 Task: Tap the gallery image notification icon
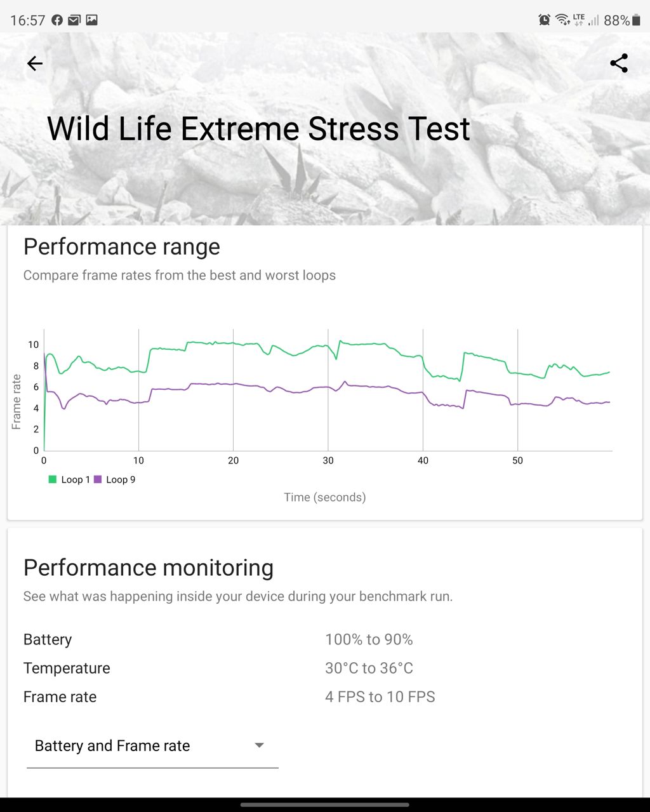point(92,20)
